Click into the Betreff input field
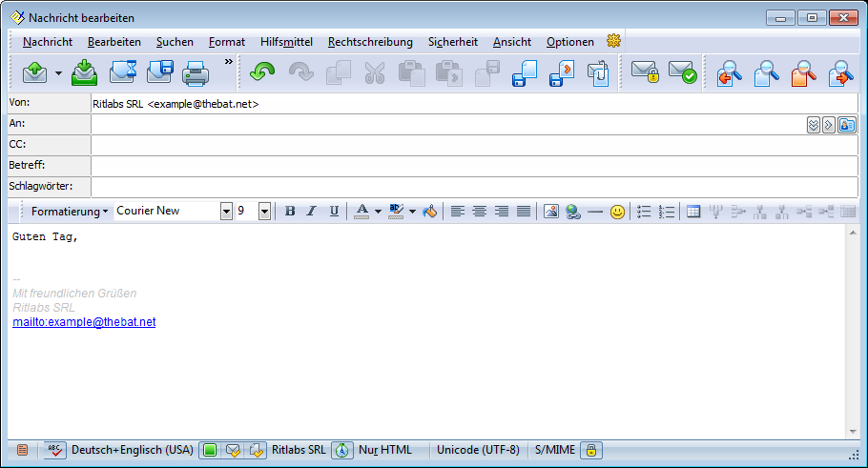868x468 pixels. [474, 166]
